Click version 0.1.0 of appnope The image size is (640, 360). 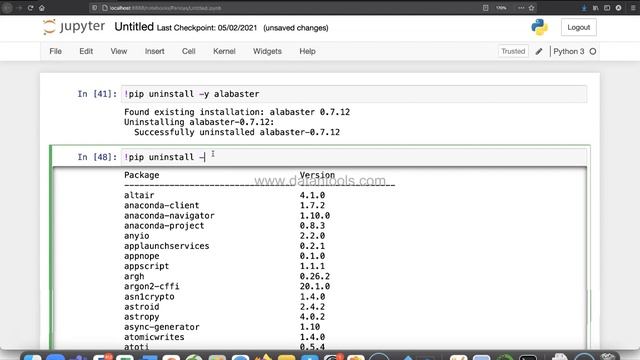point(312,256)
